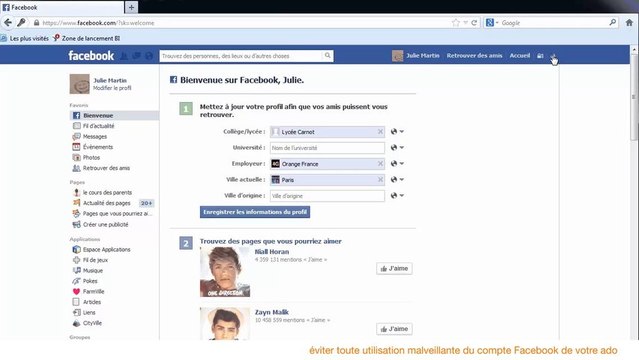
Task: Click Les plus visités bookmark
Action: pos(24,38)
